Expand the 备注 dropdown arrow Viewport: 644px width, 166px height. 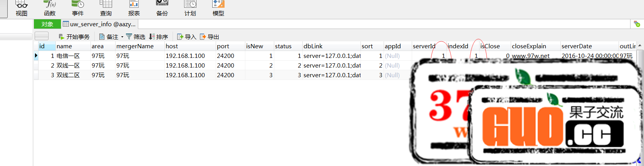tap(122, 37)
